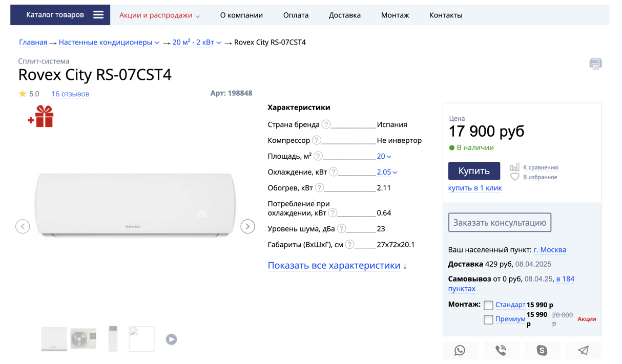Open the Контакты menu item
The height and width of the screenshot is (364, 622).
(446, 15)
